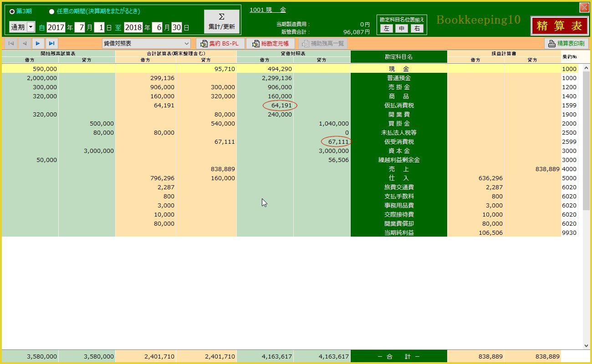The image size is (592, 364).
Task: Go to first record navigation arrow
Action: (x=11, y=43)
